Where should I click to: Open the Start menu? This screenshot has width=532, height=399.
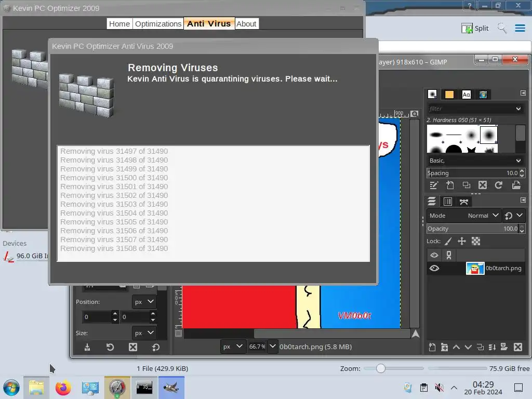tap(11, 388)
